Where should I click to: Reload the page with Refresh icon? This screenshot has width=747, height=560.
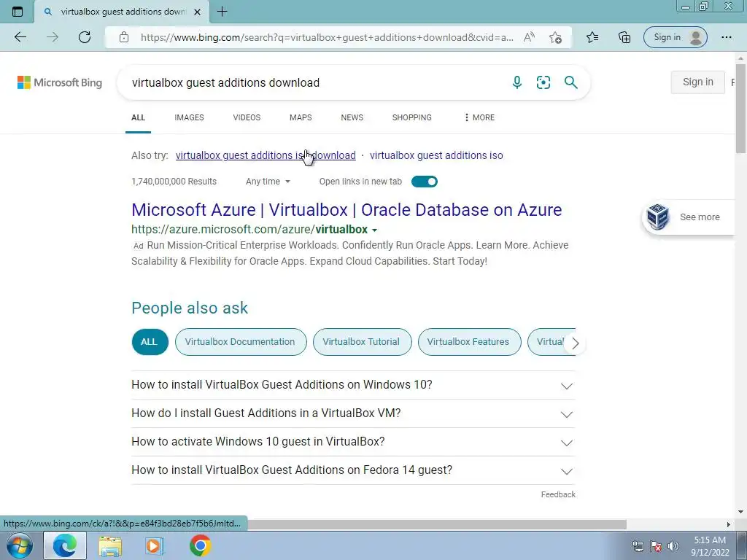(x=85, y=37)
